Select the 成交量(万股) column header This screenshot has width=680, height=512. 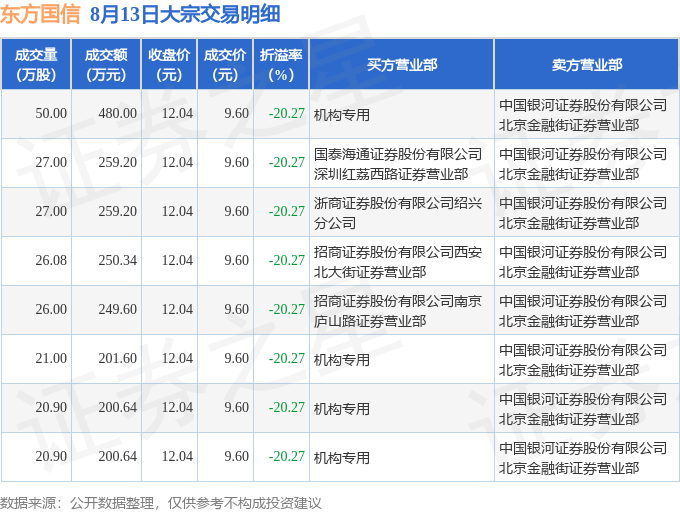pos(36,64)
